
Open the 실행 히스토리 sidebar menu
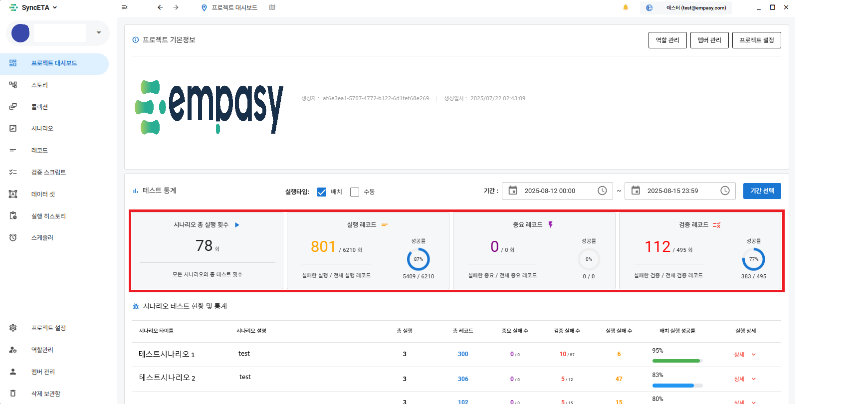48,216
